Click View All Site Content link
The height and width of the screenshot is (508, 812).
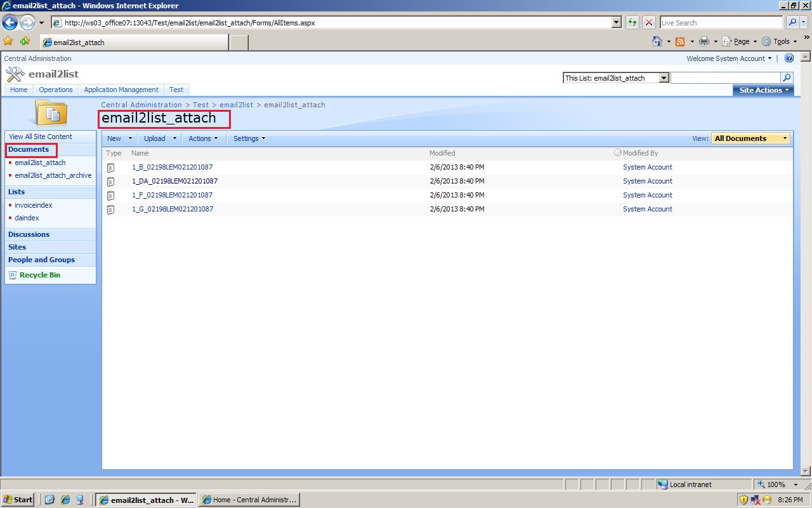41,137
